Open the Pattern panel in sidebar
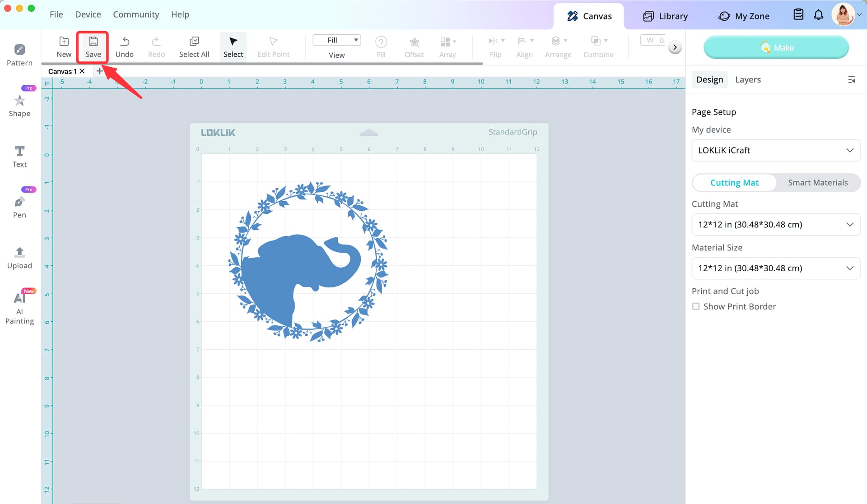The height and width of the screenshot is (504, 867). [x=19, y=55]
